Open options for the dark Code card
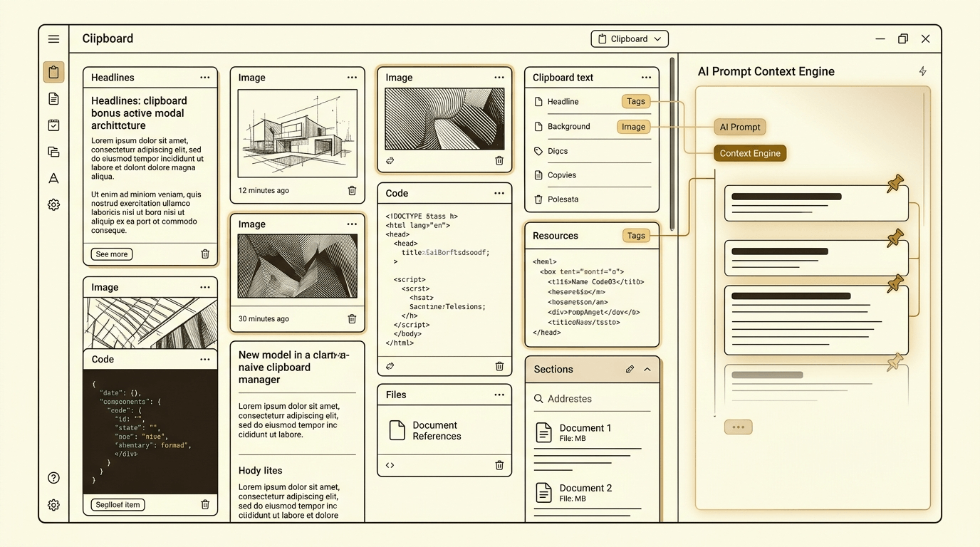The width and height of the screenshot is (980, 547). 205,360
